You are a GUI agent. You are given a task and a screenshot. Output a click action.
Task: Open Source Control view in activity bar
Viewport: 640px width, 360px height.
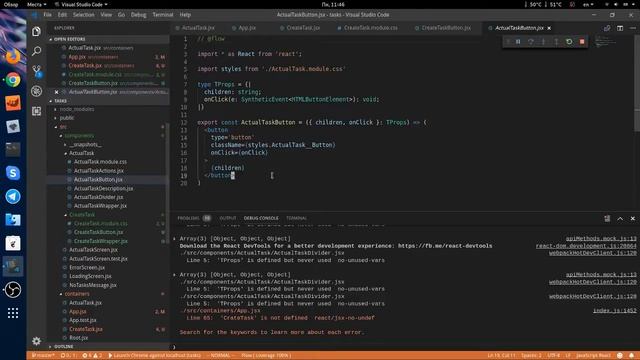36,71
